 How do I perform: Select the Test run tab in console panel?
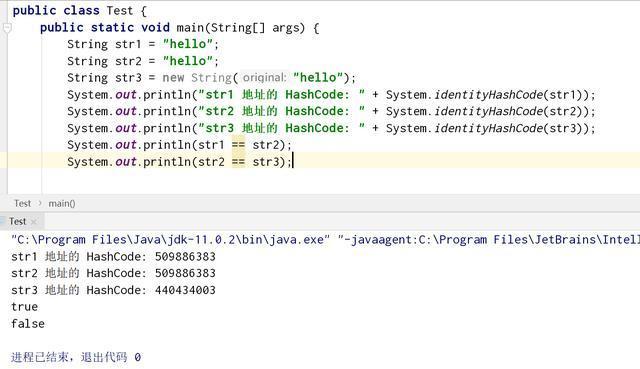(x=18, y=221)
